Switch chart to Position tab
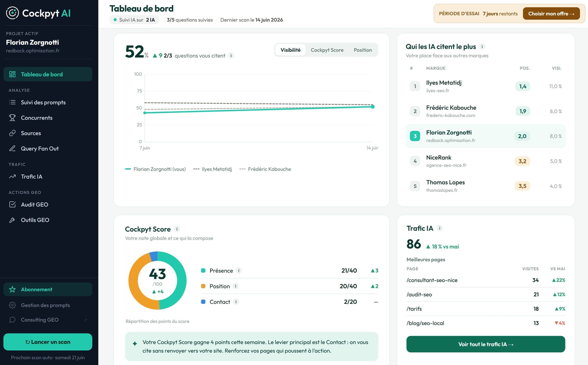 pos(362,50)
